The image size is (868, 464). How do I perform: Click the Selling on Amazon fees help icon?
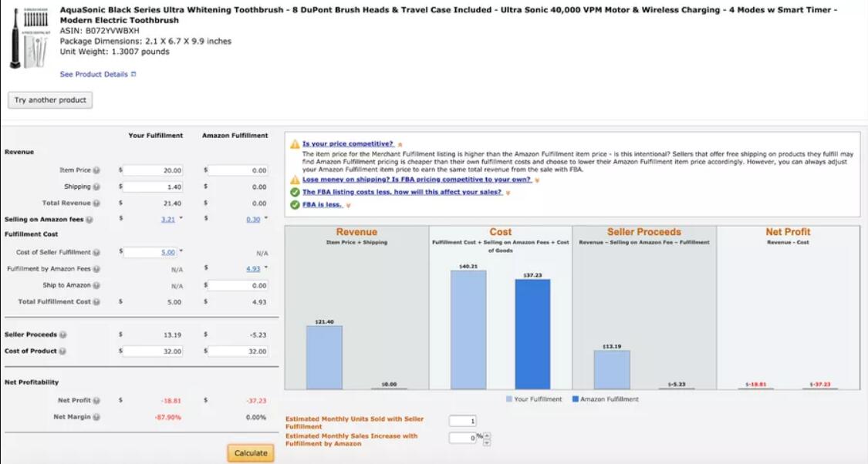[x=90, y=220]
